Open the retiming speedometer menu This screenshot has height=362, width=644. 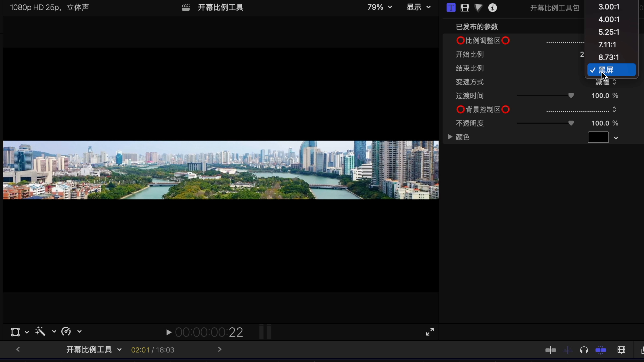coord(66,331)
